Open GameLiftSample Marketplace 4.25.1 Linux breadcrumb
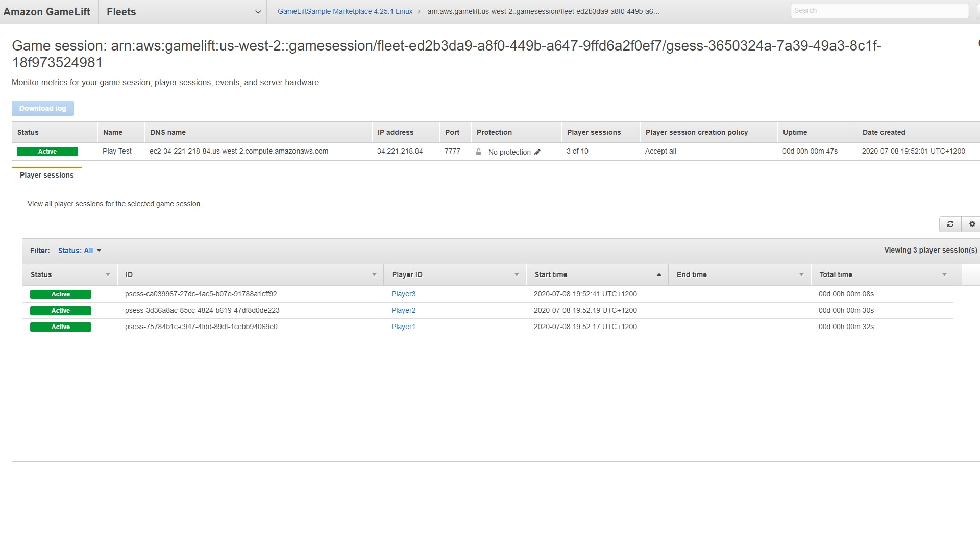Image resolution: width=980 pixels, height=551 pixels. pos(345,11)
